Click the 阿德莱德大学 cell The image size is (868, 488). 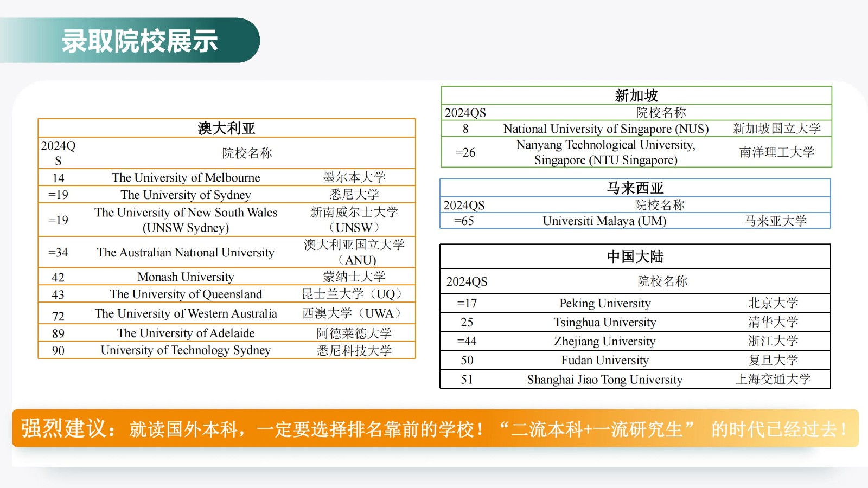[x=354, y=333]
